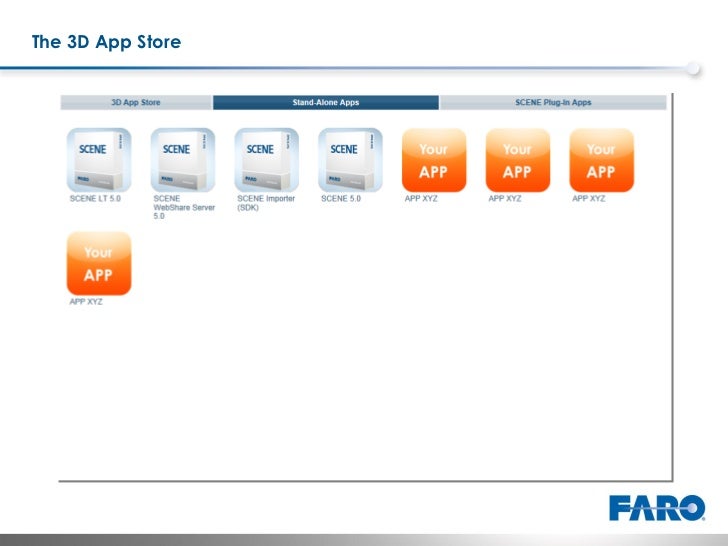Image resolution: width=728 pixels, height=546 pixels.
Task: Switch to the SCENE Plug-In Apps tab
Action: (553, 102)
